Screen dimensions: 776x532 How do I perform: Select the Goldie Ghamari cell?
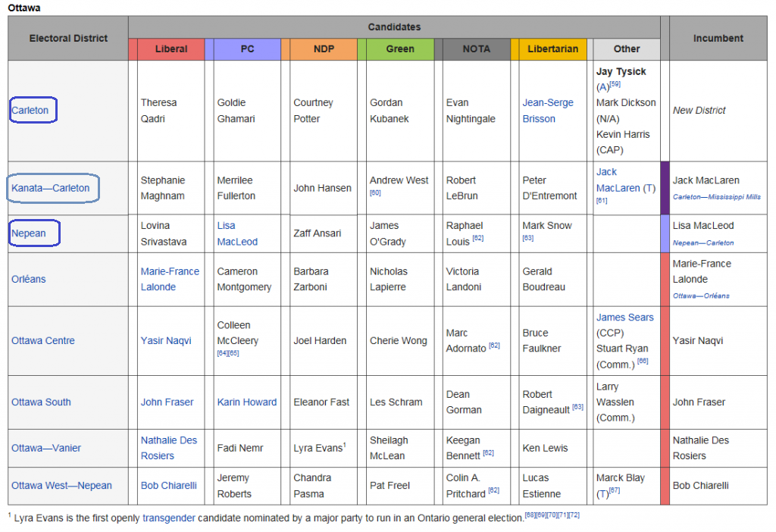coord(247,111)
